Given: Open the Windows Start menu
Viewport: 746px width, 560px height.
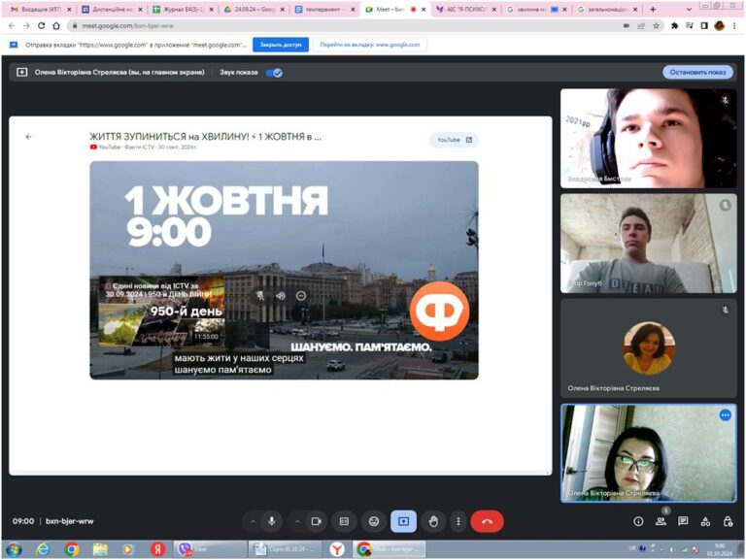Looking at the screenshot, I should (x=14, y=549).
